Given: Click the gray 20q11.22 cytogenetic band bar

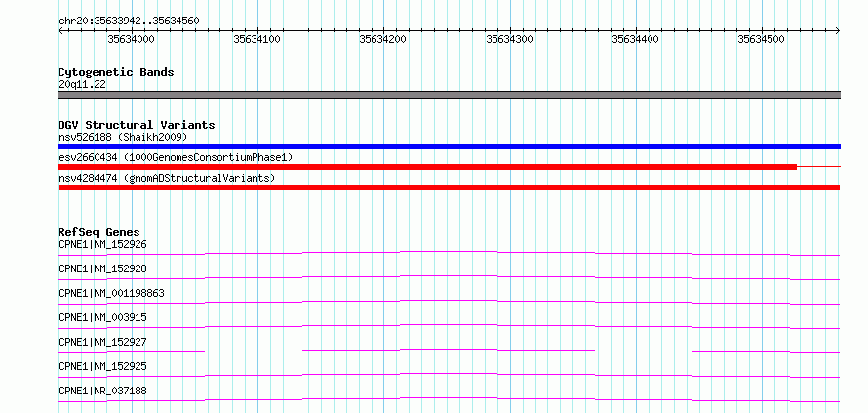Looking at the screenshot, I should [x=449, y=95].
